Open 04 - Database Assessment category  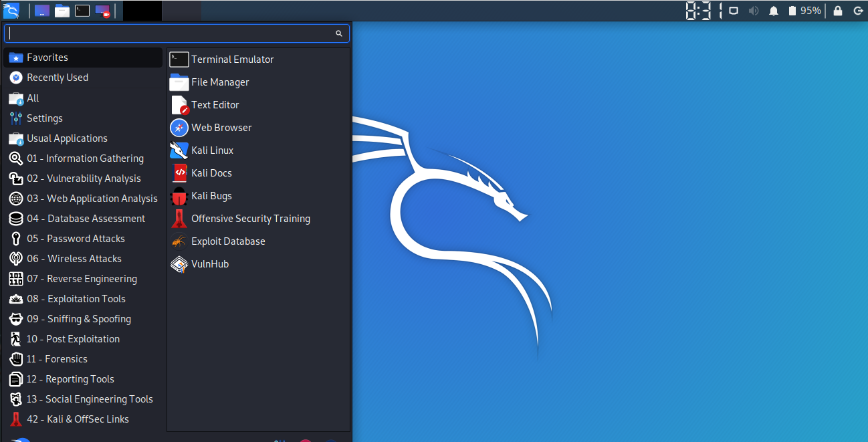click(x=84, y=219)
